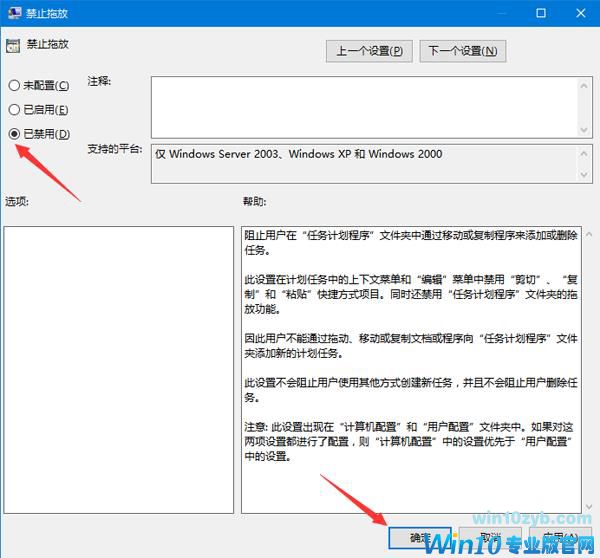Image resolution: width=600 pixels, height=558 pixels.
Task: Click the empty 选项 options pane
Action: click(x=119, y=370)
